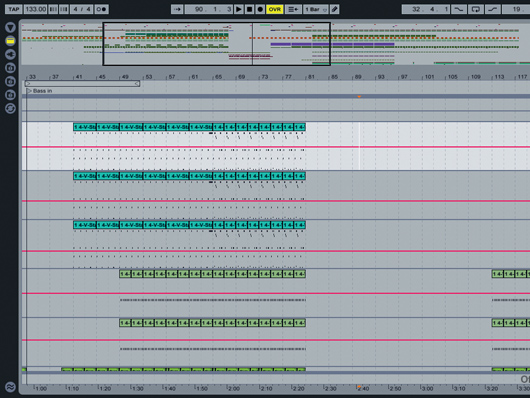Open the yellow Live Device Browser icon
530x398 pixels.
pyautogui.click(x=10, y=41)
